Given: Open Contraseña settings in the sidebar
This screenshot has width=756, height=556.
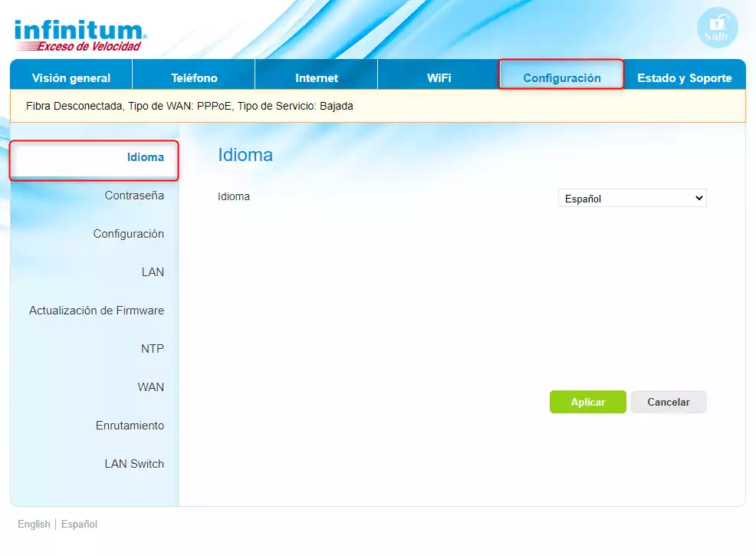Looking at the screenshot, I should pyautogui.click(x=134, y=196).
